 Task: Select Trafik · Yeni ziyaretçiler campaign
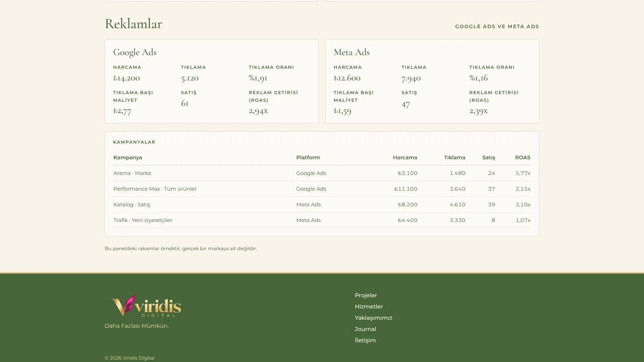pyautogui.click(x=322, y=220)
